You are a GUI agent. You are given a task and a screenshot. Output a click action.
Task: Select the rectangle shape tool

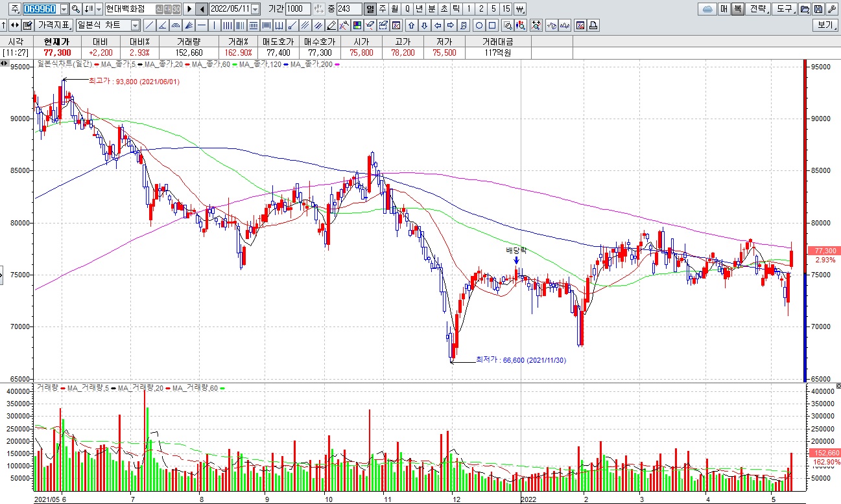(492, 25)
